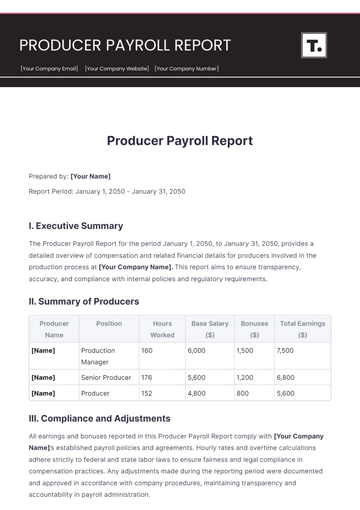Viewport: 360px width, 510px height.
Task: Click [Your Company Name] in Compliance paragraph
Action: pyautogui.click(x=299, y=436)
